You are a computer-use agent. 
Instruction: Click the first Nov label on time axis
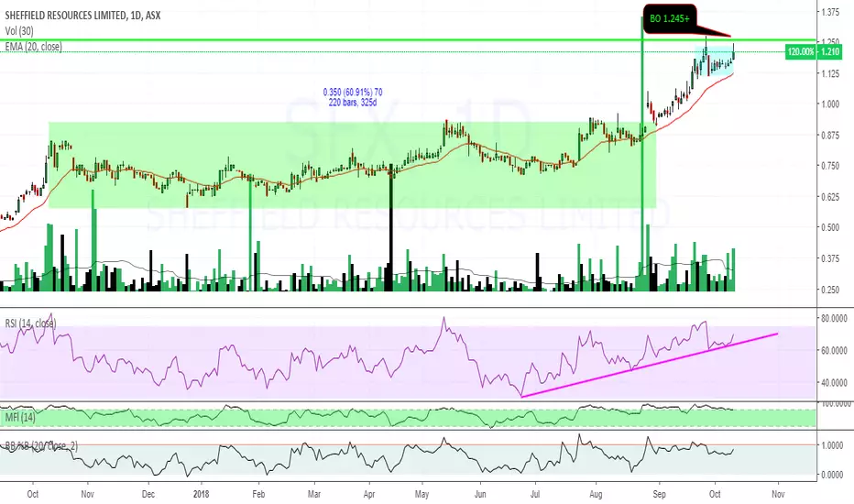87,494
